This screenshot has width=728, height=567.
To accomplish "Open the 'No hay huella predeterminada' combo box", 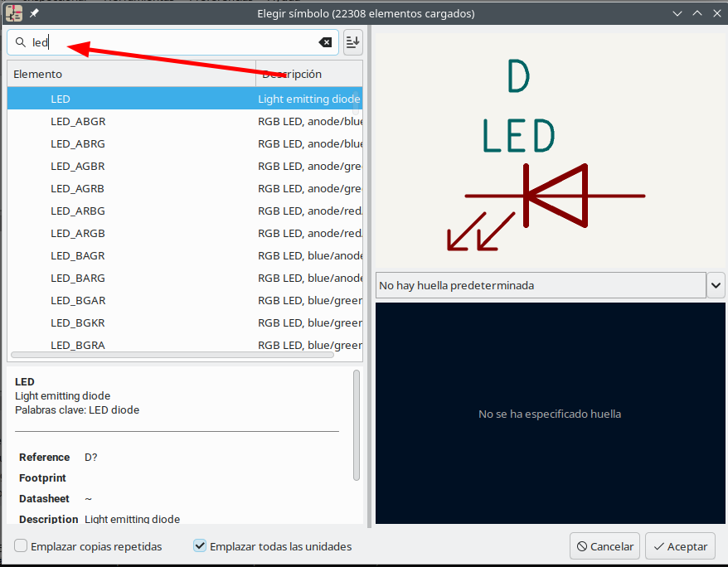I will pyautogui.click(x=540, y=285).
